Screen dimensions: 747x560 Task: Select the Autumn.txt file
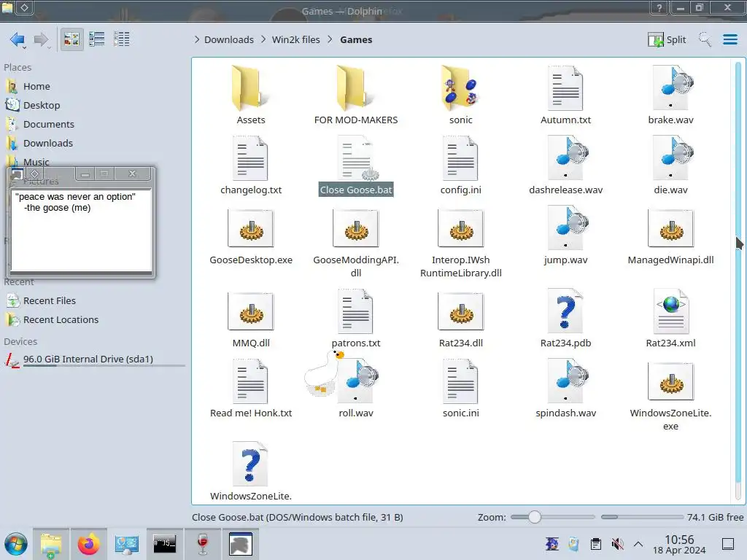click(565, 96)
